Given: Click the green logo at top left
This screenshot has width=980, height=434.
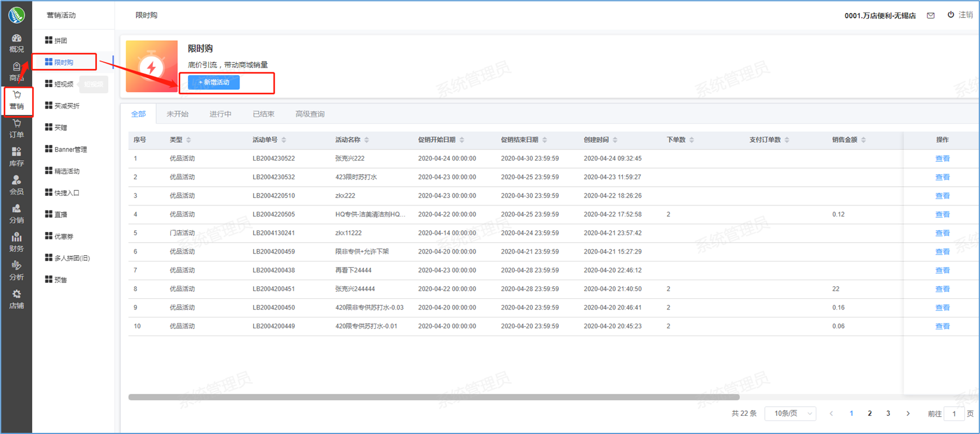Looking at the screenshot, I should tap(16, 15).
